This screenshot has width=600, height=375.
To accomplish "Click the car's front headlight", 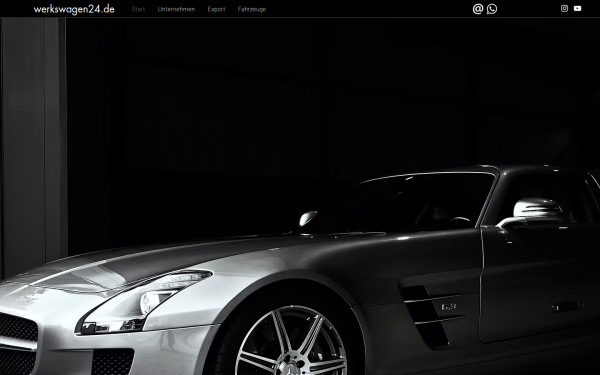I will pyautogui.click(x=144, y=303).
